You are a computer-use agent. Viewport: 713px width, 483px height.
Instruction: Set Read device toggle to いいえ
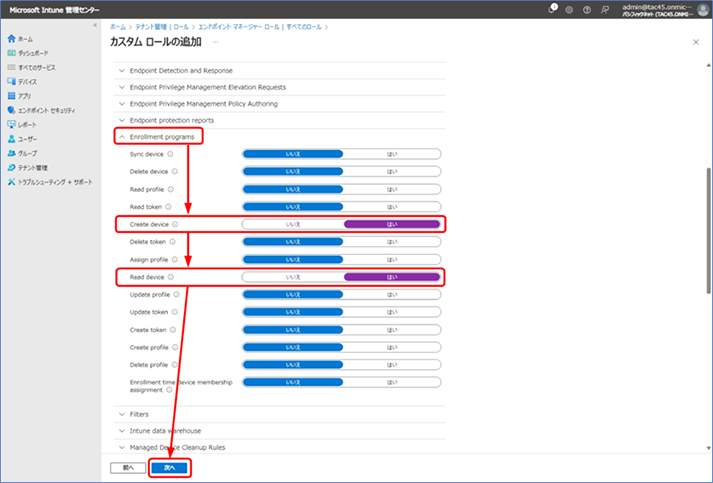click(x=293, y=277)
